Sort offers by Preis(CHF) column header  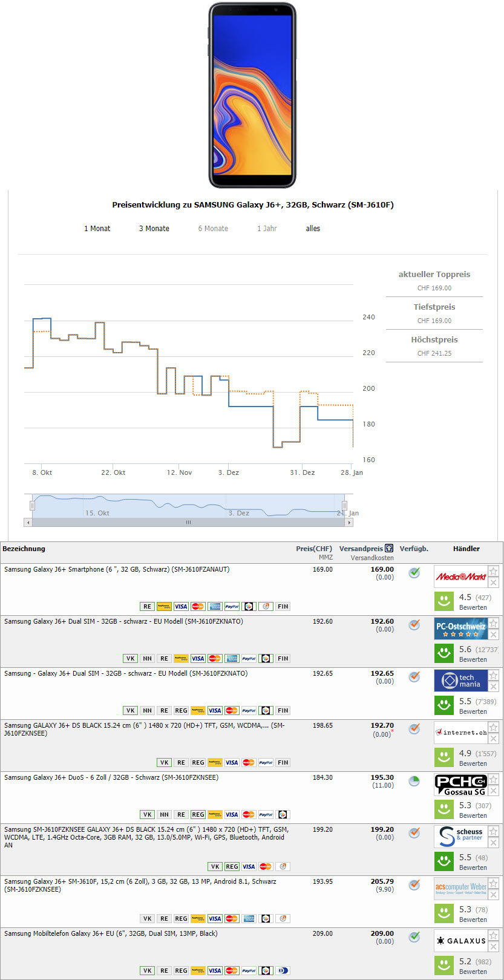click(313, 549)
